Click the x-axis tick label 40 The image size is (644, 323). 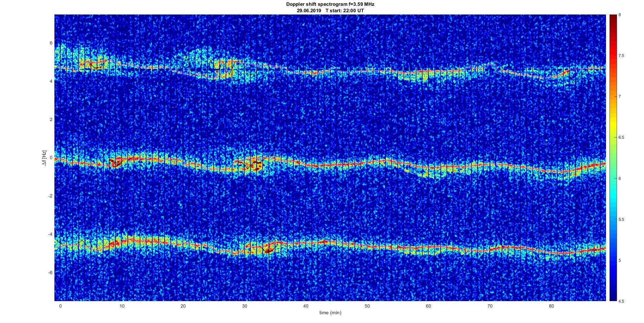(x=306, y=306)
